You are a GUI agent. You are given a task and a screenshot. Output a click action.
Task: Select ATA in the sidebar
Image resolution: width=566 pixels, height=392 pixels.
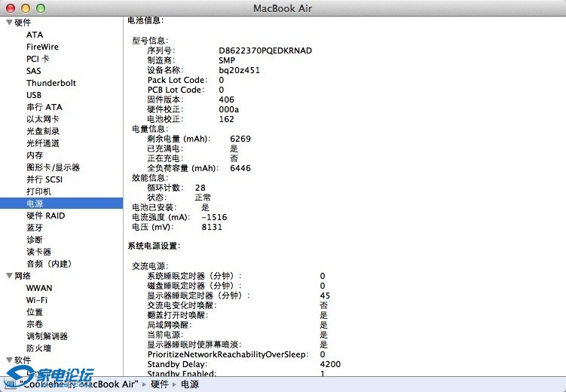(x=35, y=35)
